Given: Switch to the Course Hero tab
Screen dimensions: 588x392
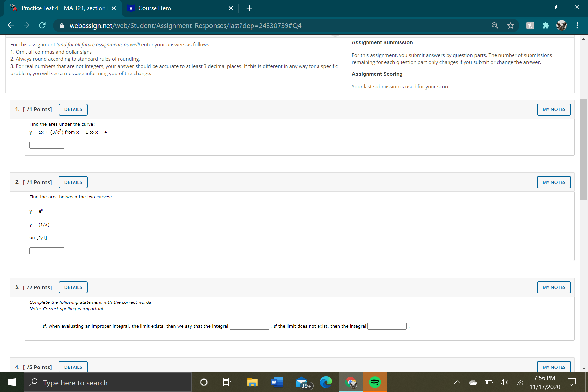Looking at the screenshot, I should coord(180,8).
